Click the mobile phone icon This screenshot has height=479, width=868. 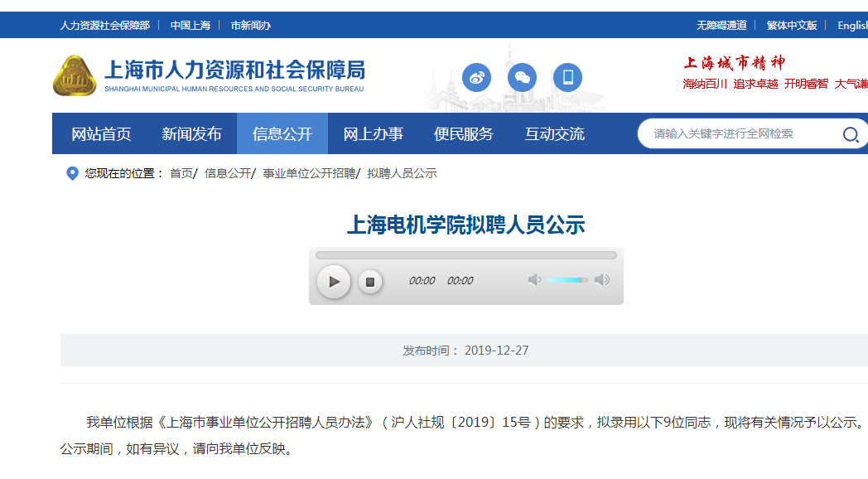click(x=567, y=78)
